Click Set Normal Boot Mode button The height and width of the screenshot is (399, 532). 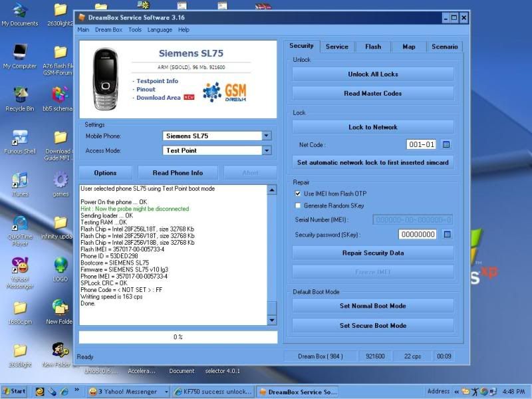(x=373, y=306)
